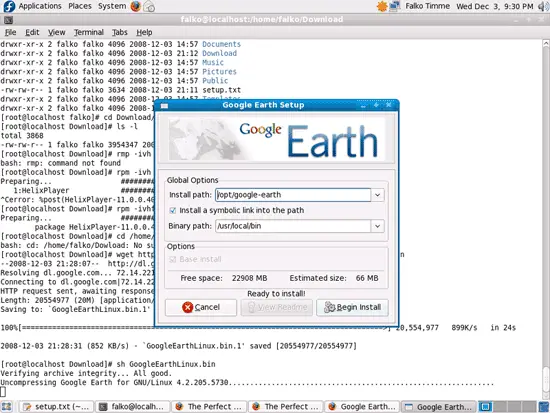Toggle Install a symbolic link checkbox
Screen dimensions: 550x413
(x=173, y=210)
